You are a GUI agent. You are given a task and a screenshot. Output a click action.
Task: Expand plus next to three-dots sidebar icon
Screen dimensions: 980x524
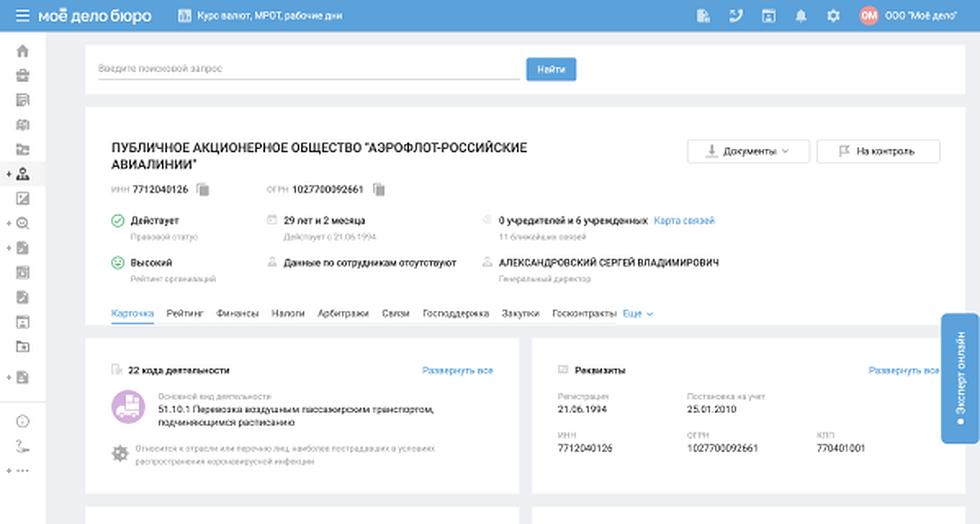point(9,471)
